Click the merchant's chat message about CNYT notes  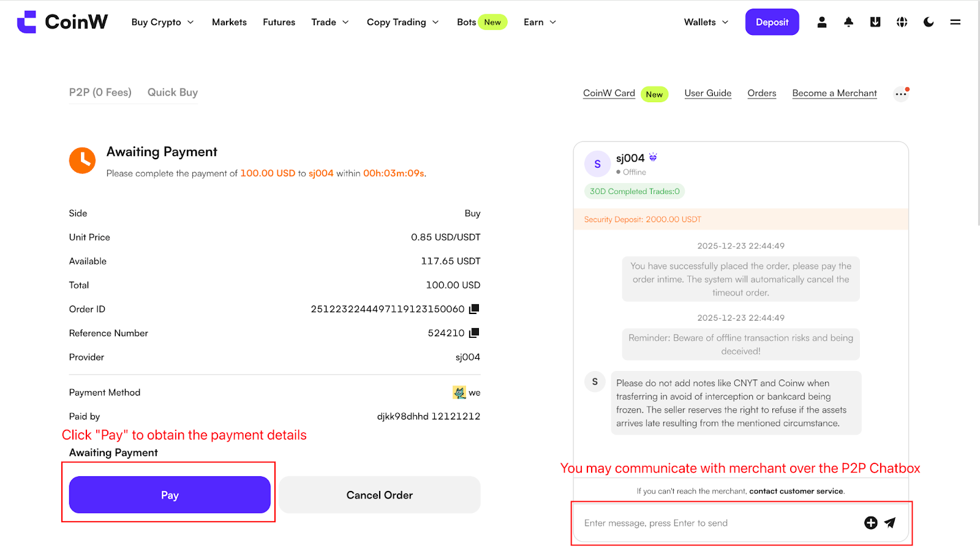pos(736,403)
